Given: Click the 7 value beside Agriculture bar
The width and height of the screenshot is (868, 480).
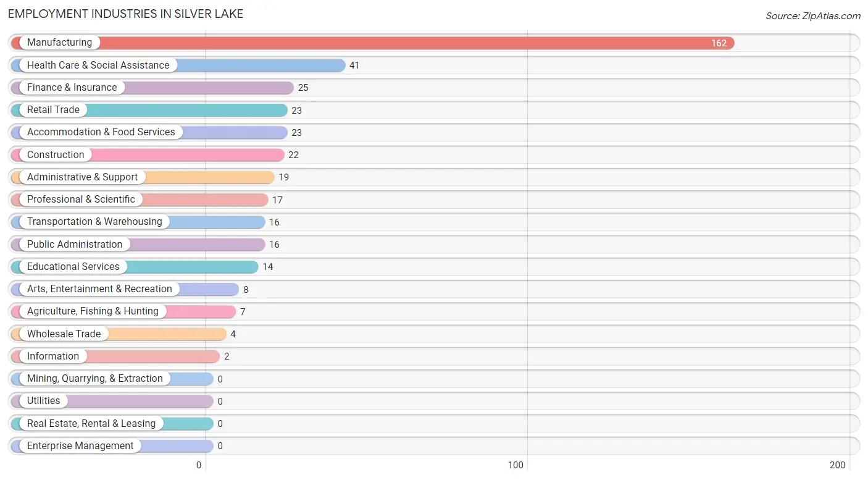Looking at the screenshot, I should pos(243,312).
